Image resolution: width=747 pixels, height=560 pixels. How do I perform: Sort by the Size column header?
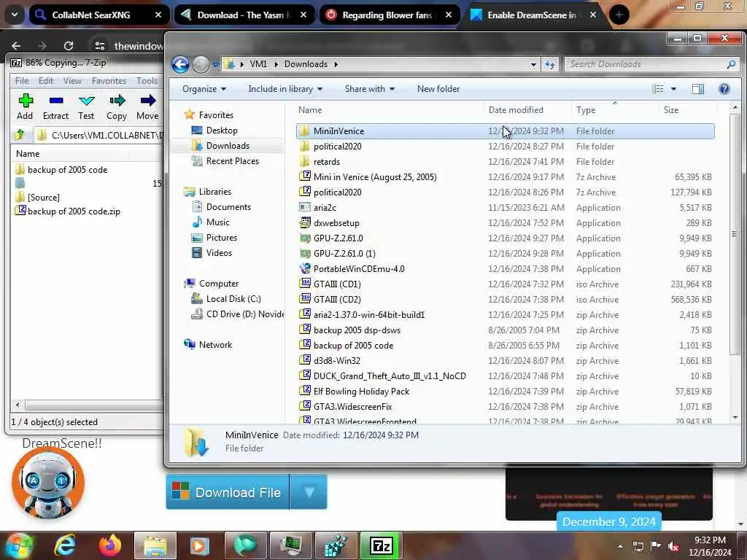click(x=671, y=110)
